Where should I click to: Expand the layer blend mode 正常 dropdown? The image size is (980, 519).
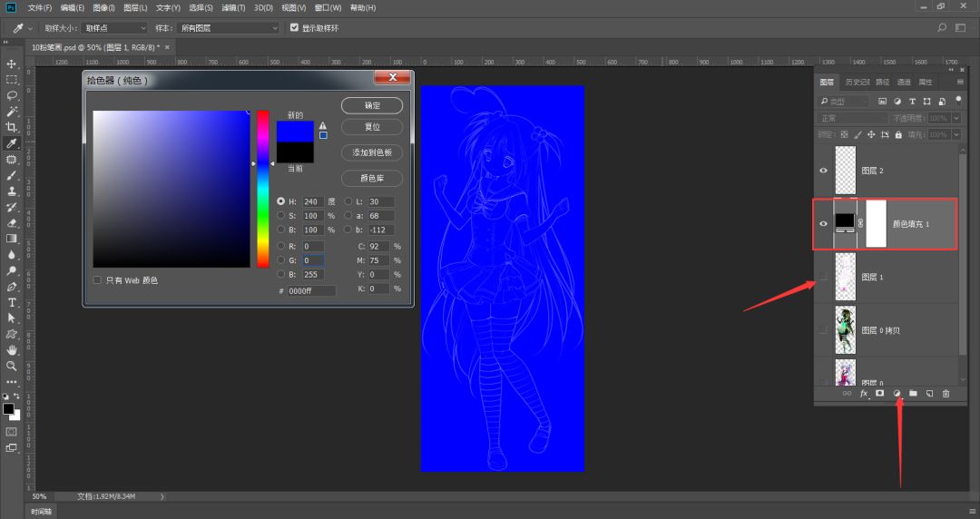(x=851, y=118)
